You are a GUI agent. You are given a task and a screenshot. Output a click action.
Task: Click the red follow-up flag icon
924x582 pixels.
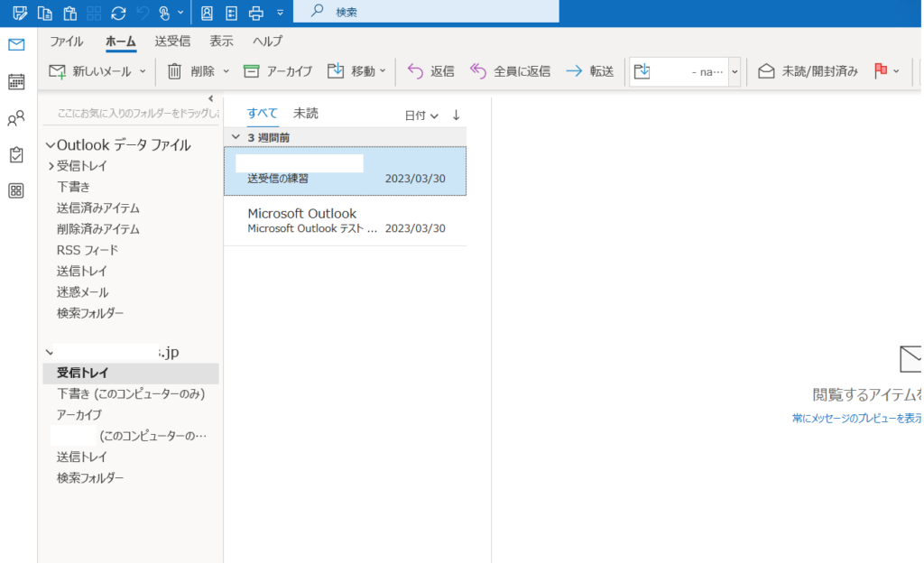(x=881, y=70)
